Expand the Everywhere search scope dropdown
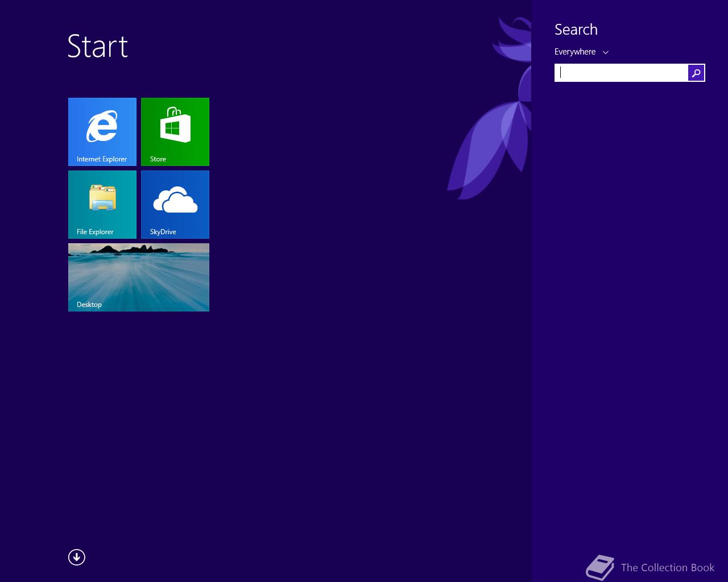 [581, 52]
